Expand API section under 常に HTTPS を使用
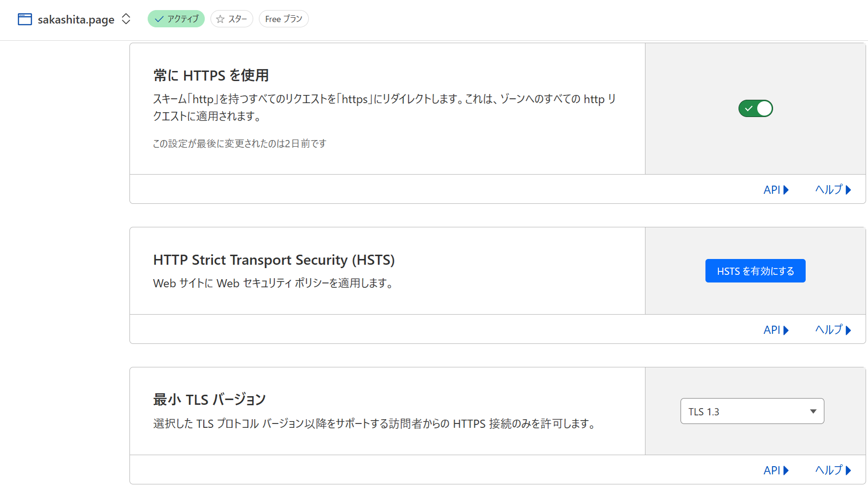Image resolution: width=868 pixels, height=494 pixels. (776, 190)
